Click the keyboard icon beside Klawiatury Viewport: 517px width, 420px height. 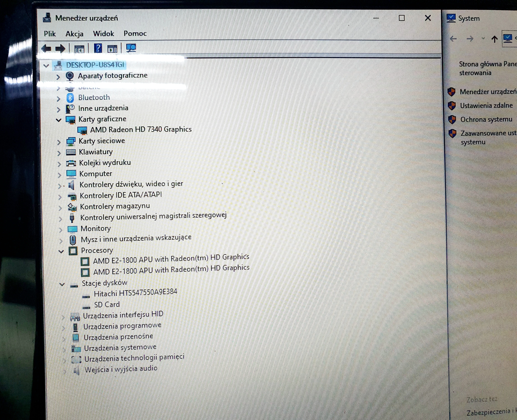[71, 152]
